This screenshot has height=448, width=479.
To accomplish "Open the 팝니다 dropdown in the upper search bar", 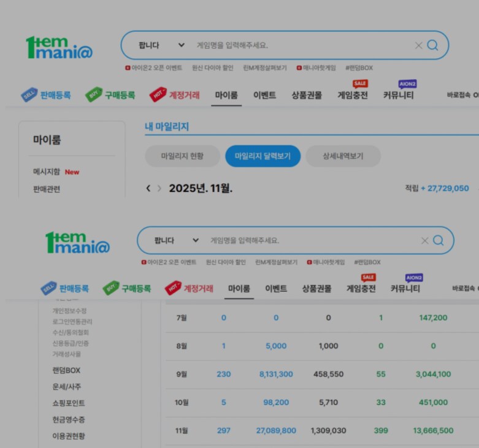I will [x=161, y=45].
